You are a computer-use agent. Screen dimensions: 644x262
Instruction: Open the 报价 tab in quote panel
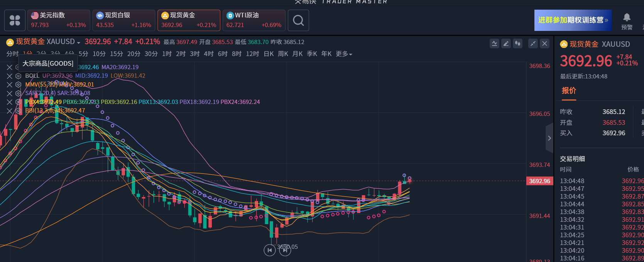click(x=569, y=90)
